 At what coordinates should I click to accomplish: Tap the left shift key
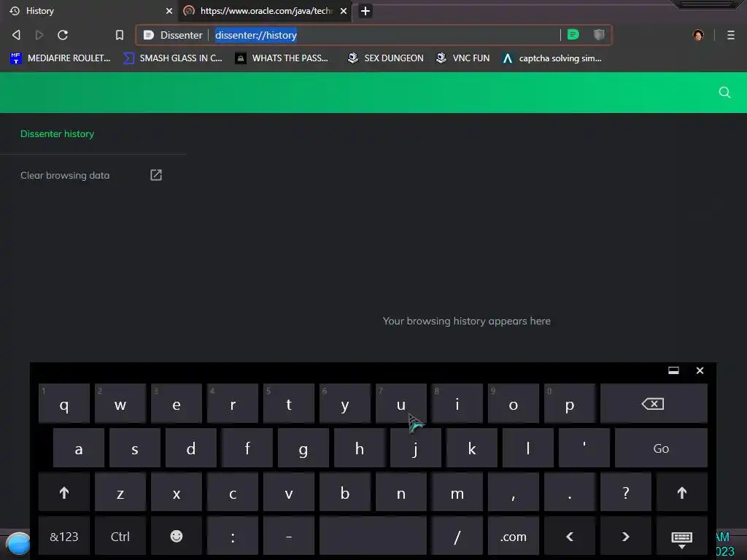pyautogui.click(x=64, y=492)
